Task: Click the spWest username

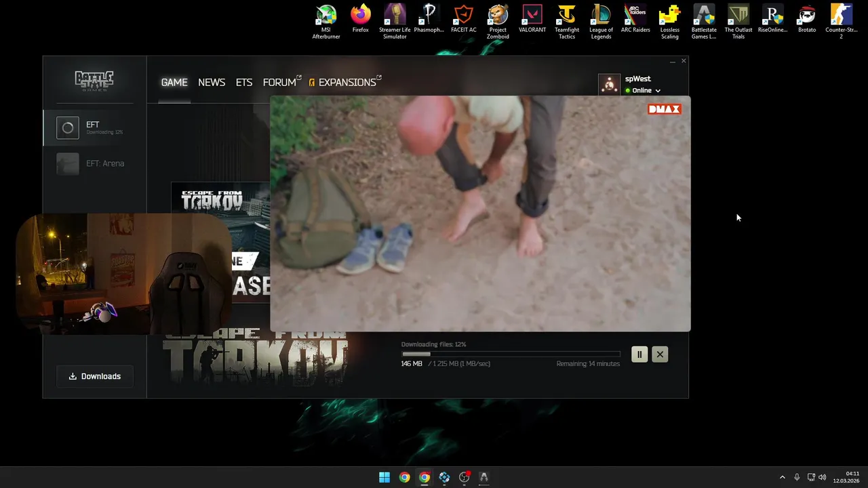Action: point(637,79)
